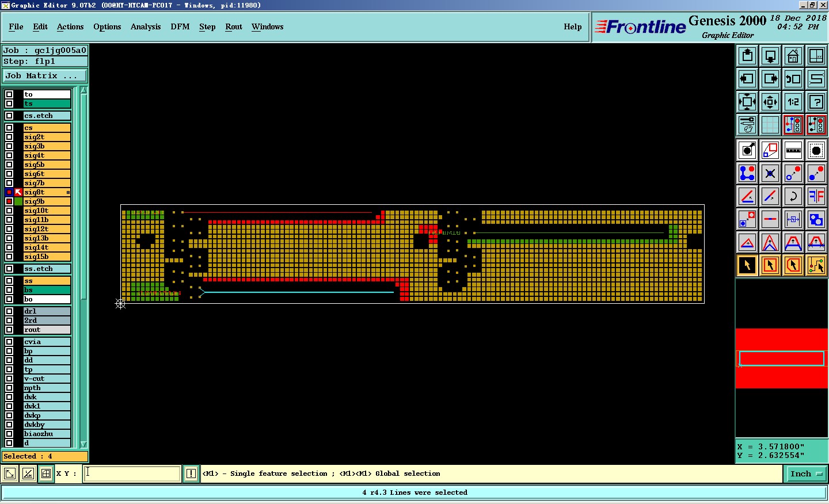Open the Inch units dropdown

point(807,474)
